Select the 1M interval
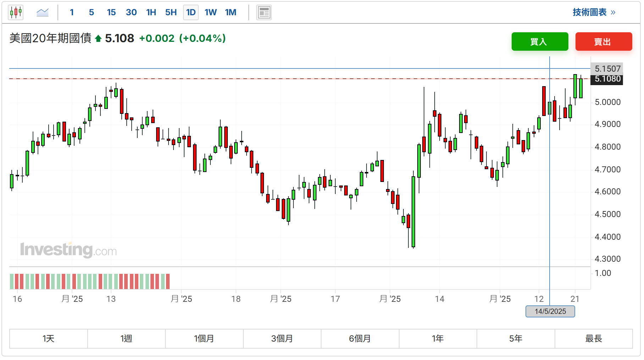Image resolution: width=644 pixels, height=360 pixels. click(x=231, y=12)
